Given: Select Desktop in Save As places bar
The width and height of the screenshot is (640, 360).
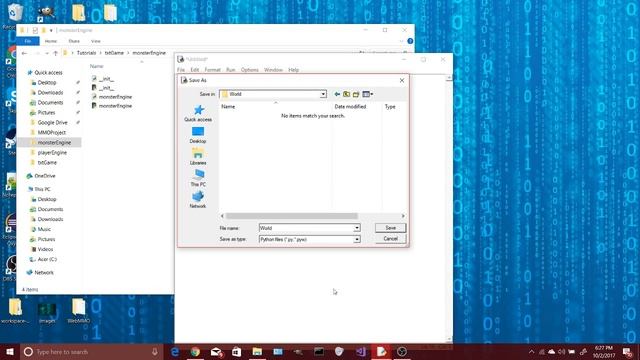Looking at the screenshot, I should coord(198,135).
